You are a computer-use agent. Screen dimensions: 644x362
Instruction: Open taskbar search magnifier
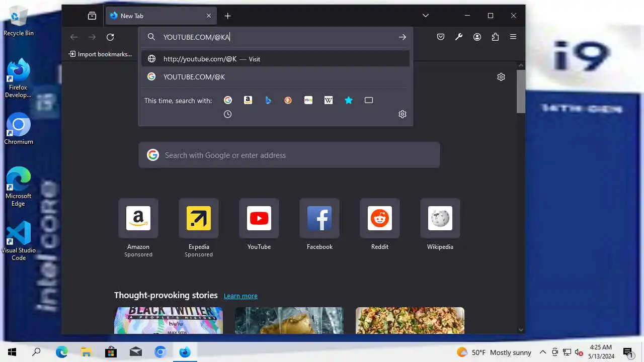coord(36,352)
